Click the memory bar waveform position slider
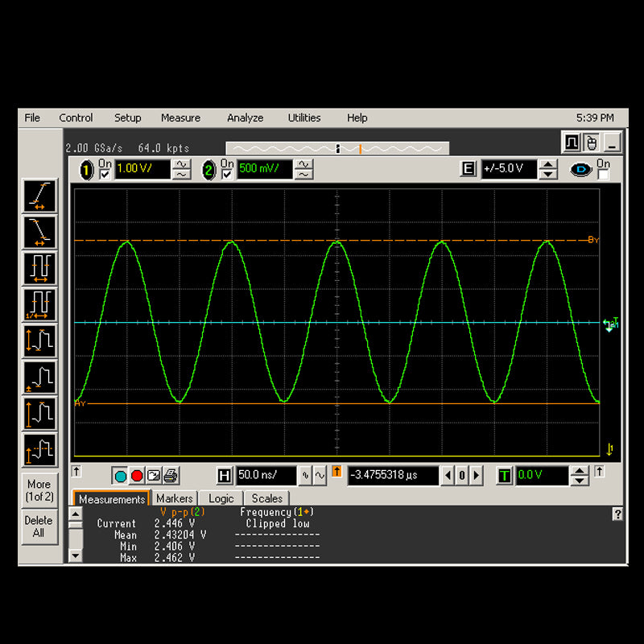The height and width of the screenshot is (644, 644). click(337, 148)
